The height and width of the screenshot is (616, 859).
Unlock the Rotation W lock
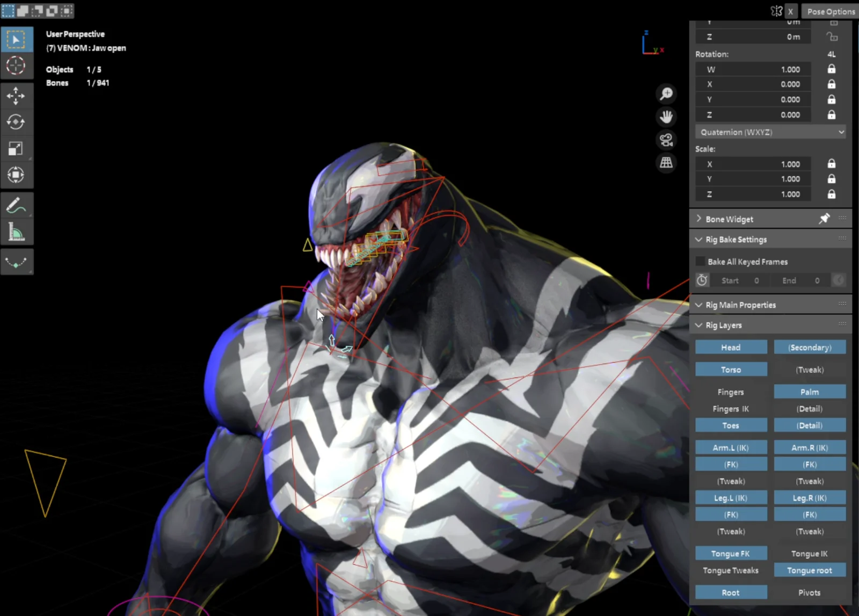click(831, 69)
